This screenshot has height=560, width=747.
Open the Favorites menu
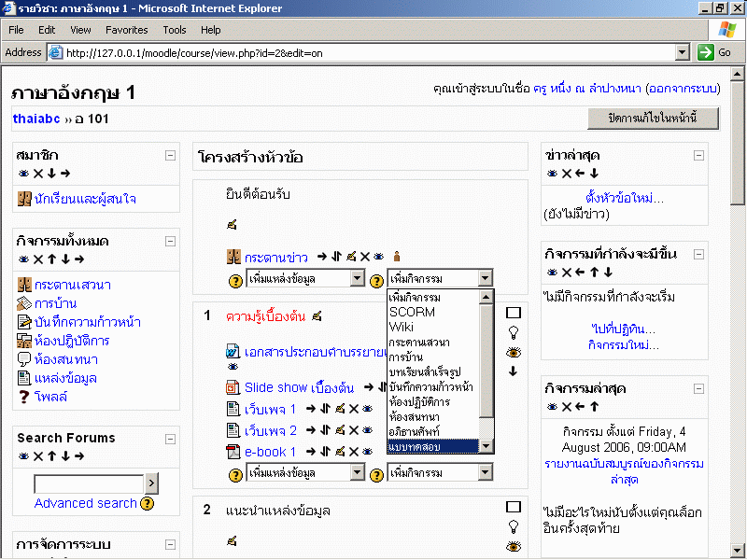pyautogui.click(x=126, y=30)
